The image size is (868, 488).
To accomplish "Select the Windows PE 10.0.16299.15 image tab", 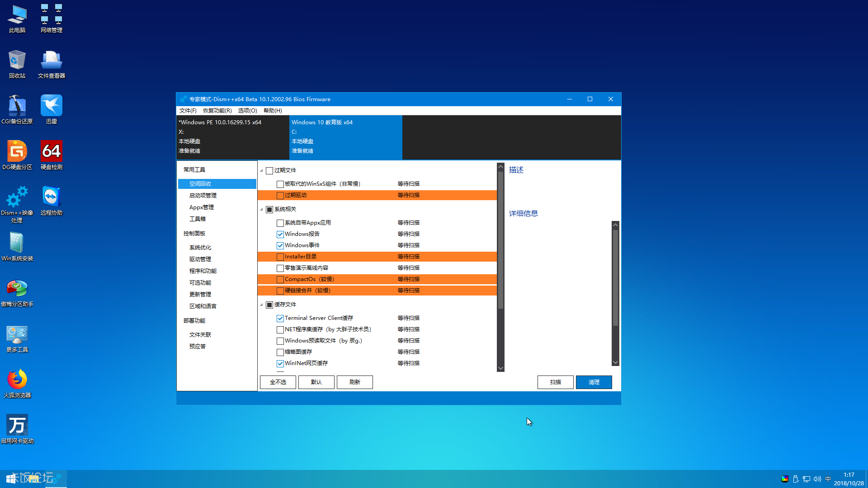I will point(233,137).
